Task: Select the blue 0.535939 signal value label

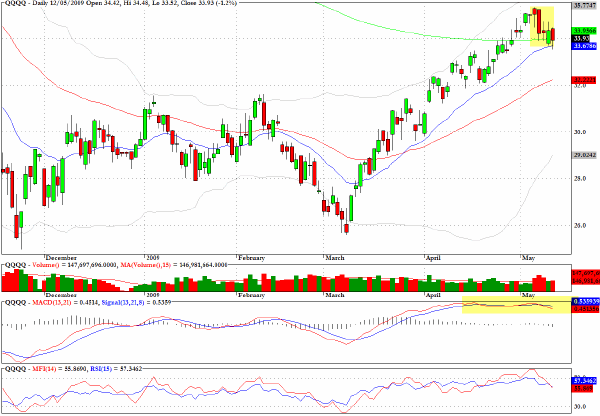Action: pos(586,302)
